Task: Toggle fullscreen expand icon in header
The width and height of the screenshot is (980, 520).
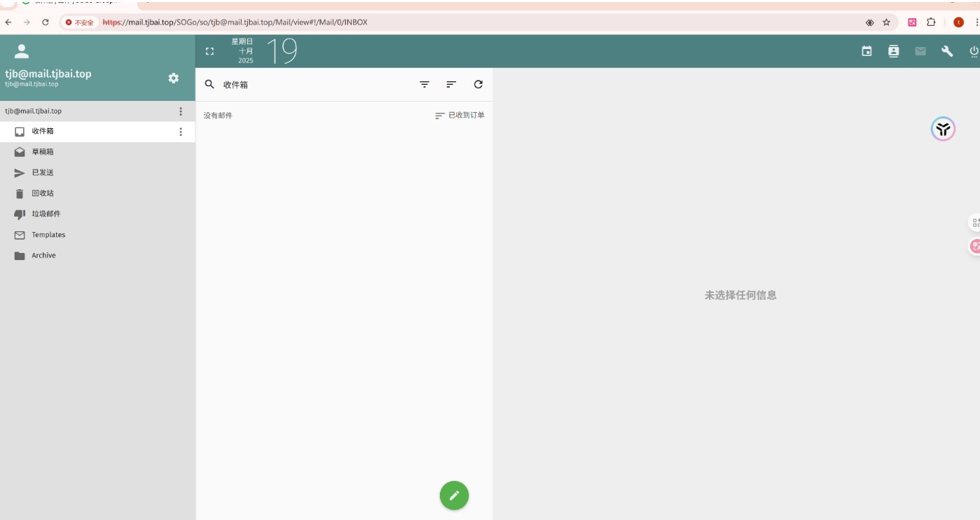Action: pos(209,51)
